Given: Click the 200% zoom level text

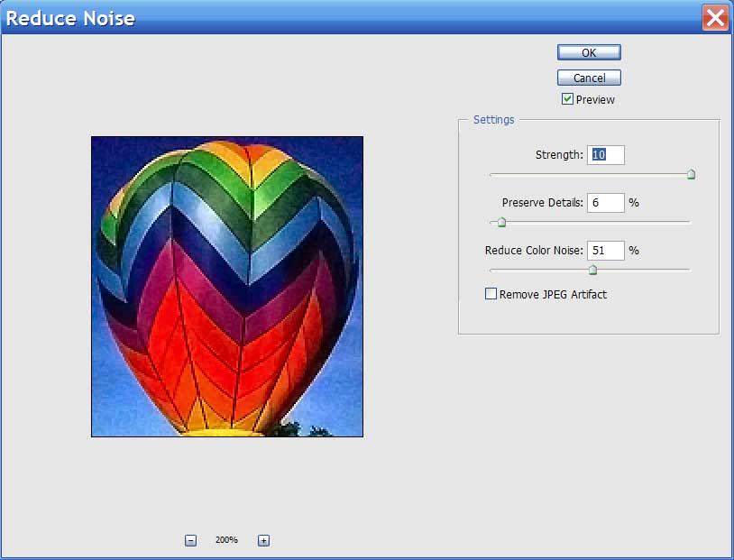Looking at the screenshot, I should [x=226, y=540].
